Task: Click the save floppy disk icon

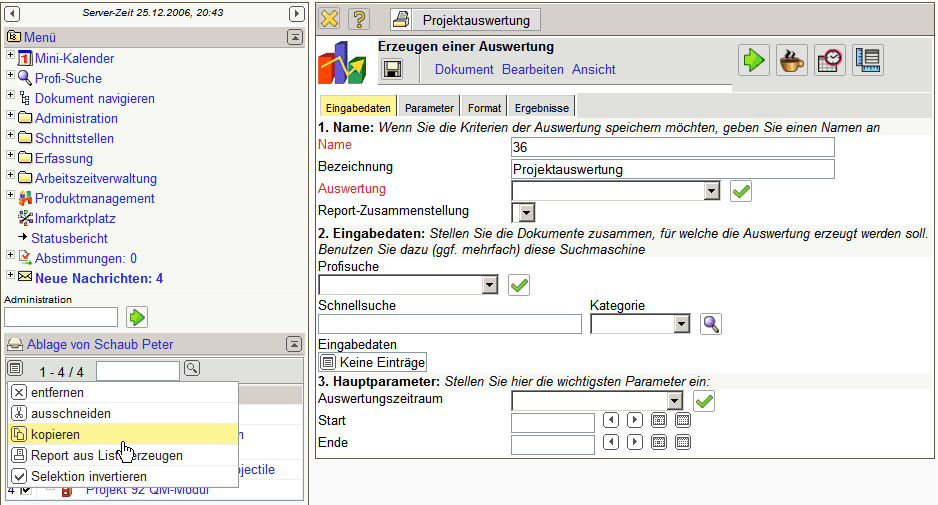Action: pyautogui.click(x=393, y=69)
